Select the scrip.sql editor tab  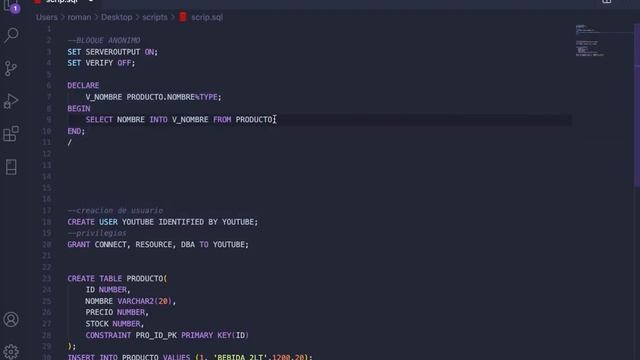65,2
